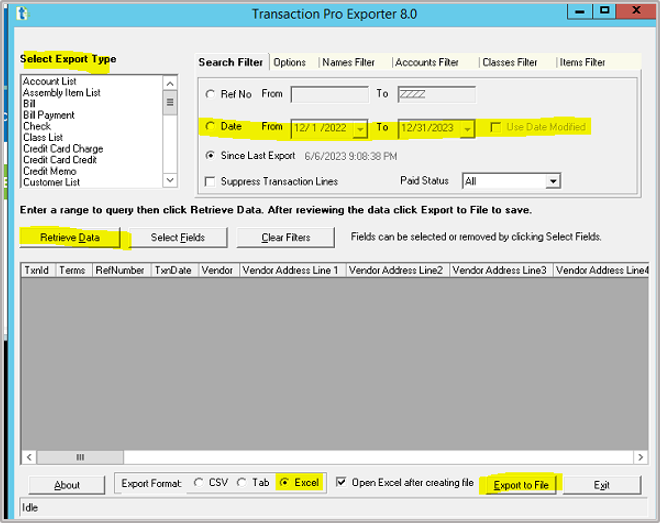This screenshot has width=660, height=524.
Task: Select the Date range radio button
Action: [210, 126]
